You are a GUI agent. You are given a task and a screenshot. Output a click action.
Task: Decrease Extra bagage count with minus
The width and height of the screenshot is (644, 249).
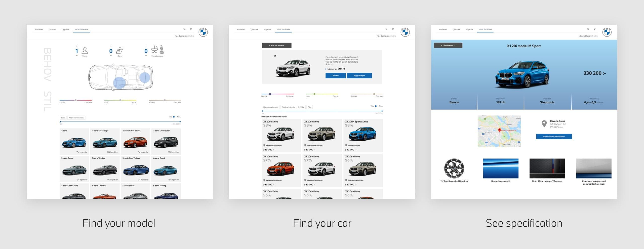tap(146, 55)
